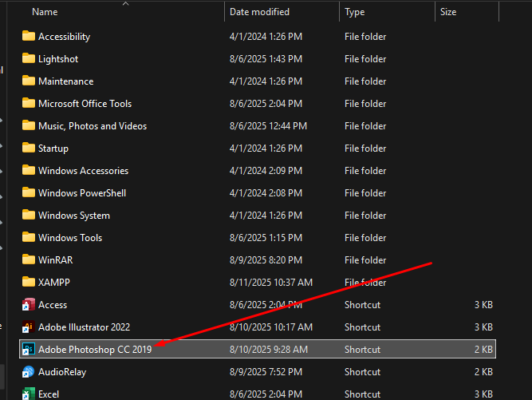Click the Size column header
The width and height of the screenshot is (532, 400).
pyautogui.click(x=450, y=12)
